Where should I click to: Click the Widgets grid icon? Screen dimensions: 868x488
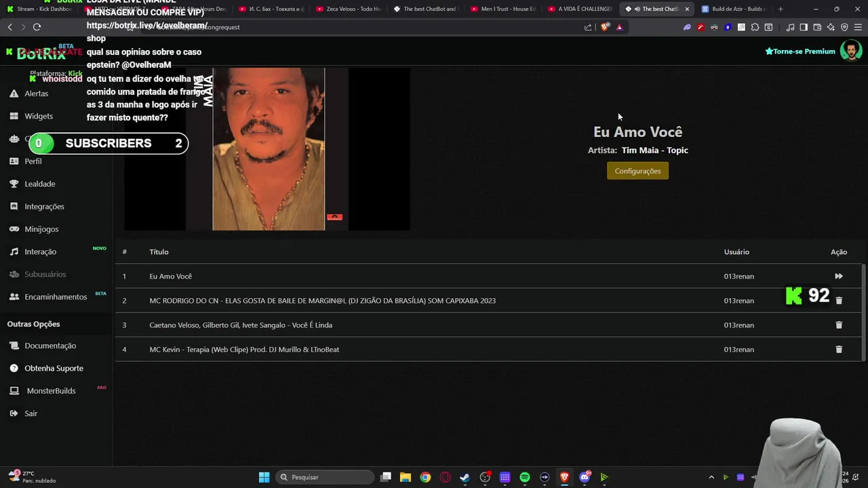[x=14, y=116]
